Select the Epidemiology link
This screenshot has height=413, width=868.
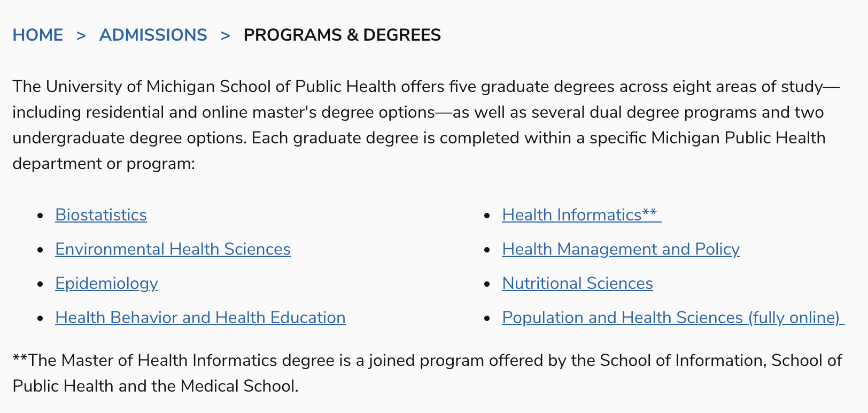[106, 284]
